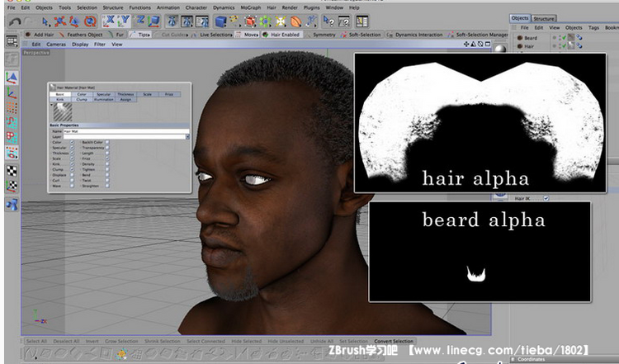
Task: Open the Render Settings icon
Action: pyautogui.click(x=201, y=21)
